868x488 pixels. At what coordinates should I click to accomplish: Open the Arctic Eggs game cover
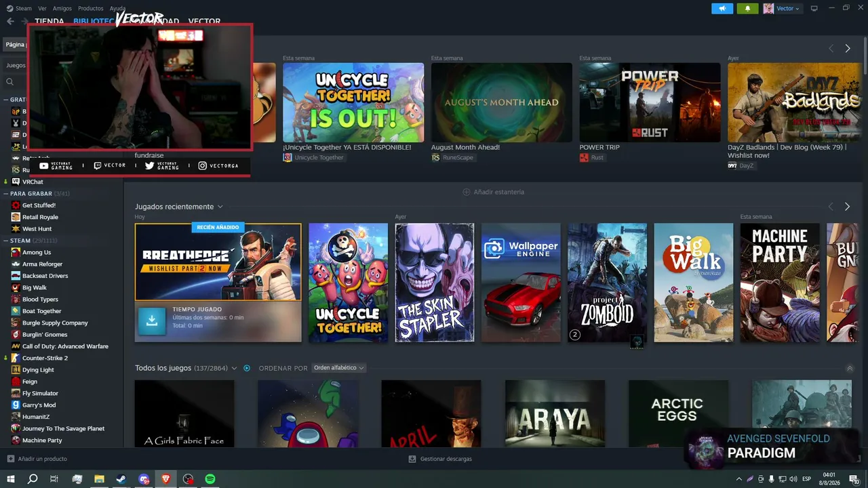click(678, 413)
